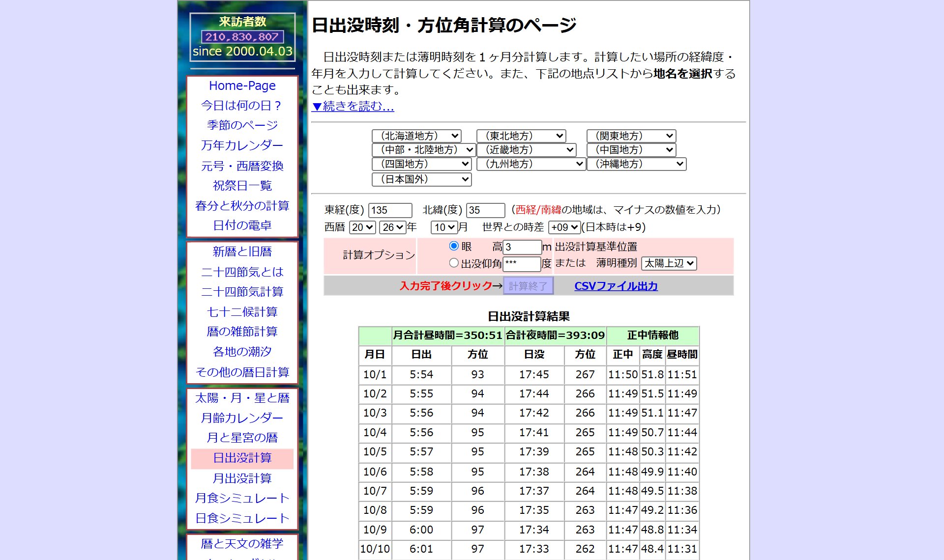
Task: Open the 東北地方 location dropdown
Action: 521,136
